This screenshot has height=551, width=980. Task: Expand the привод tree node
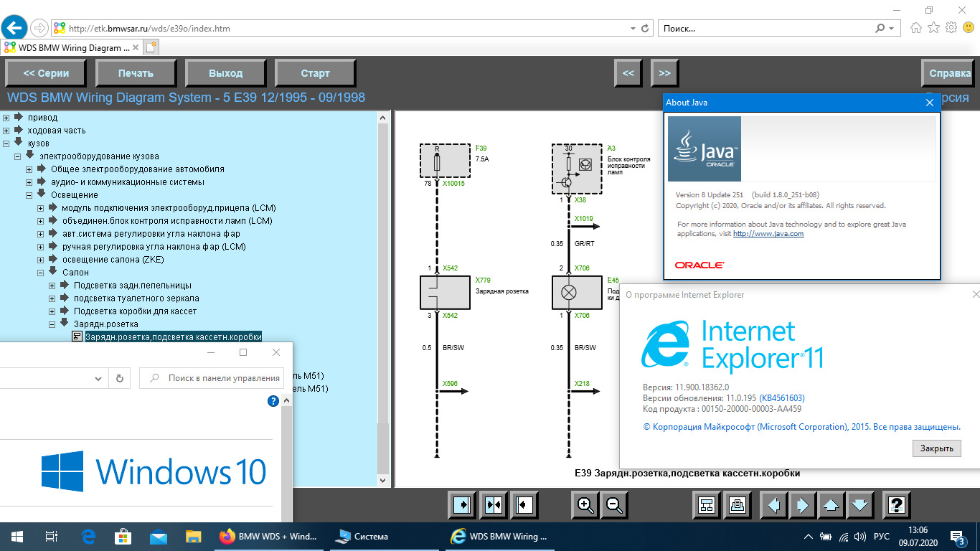[6, 118]
